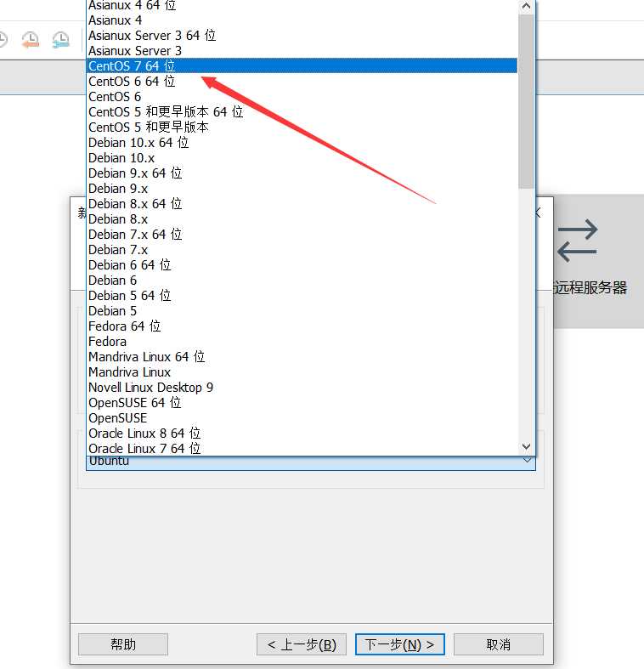Pick Debian 10.x 64 位
Viewport: 644px width, 669px height.
click(x=302, y=143)
